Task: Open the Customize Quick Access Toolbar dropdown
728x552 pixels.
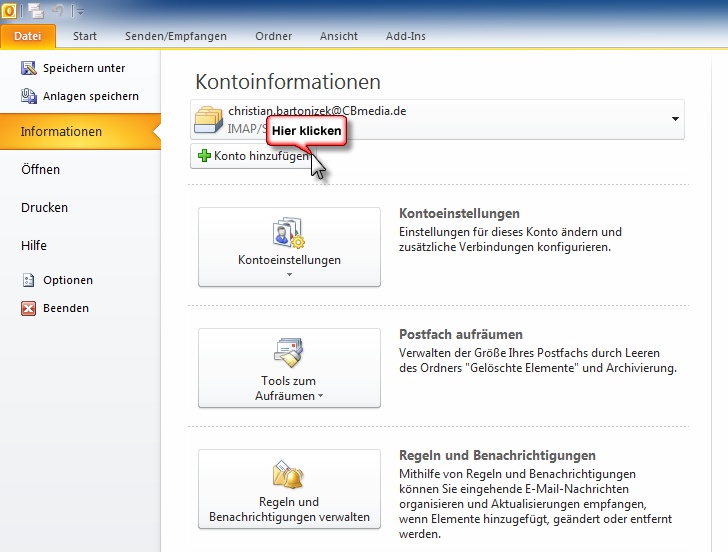Action: pos(79,11)
